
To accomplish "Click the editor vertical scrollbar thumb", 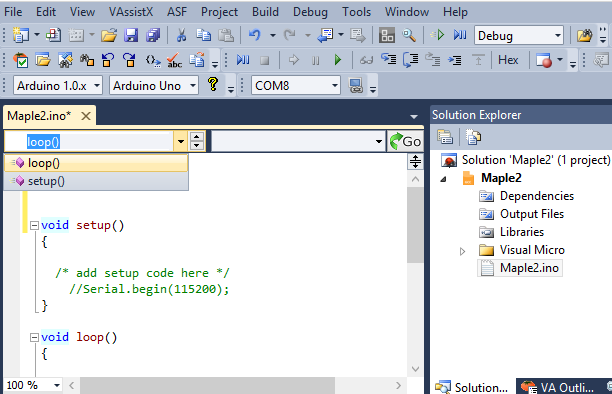I will tap(415, 225).
